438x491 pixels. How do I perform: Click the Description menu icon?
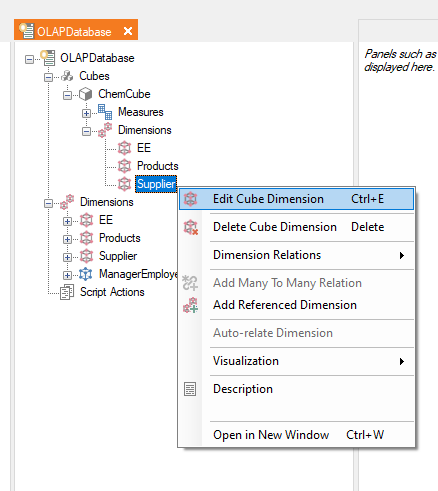(190, 389)
